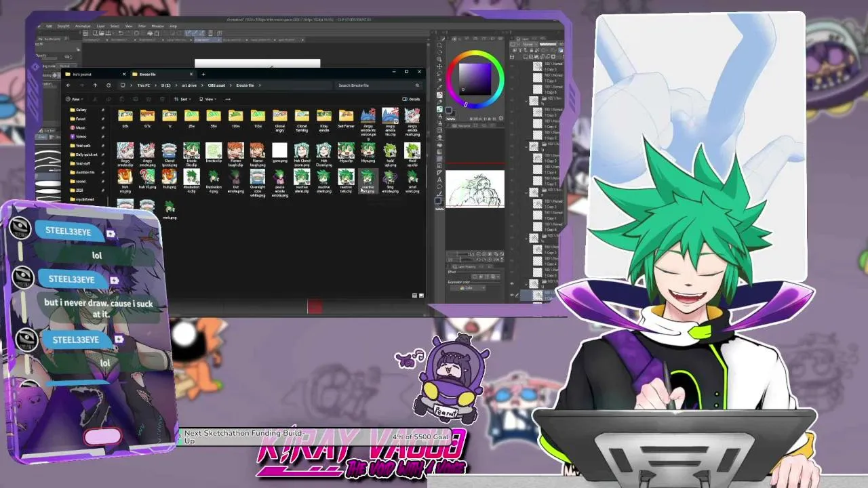Screen dimensions: 868x488
Task: Select the Out emote.png file
Action: [235, 182]
